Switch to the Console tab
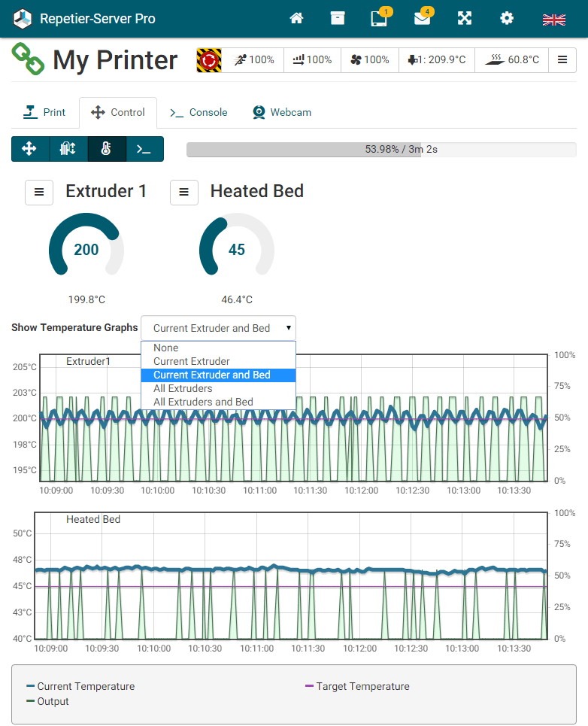 coord(199,112)
